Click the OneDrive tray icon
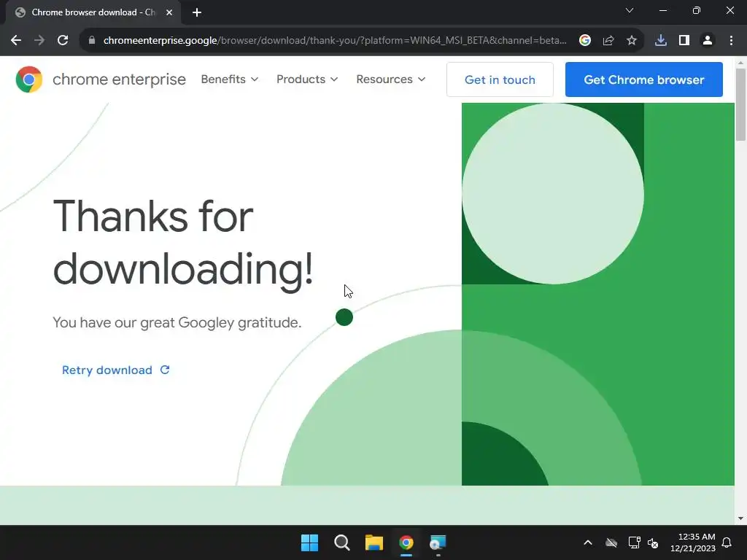Image resolution: width=747 pixels, height=560 pixels. point(611,542)
